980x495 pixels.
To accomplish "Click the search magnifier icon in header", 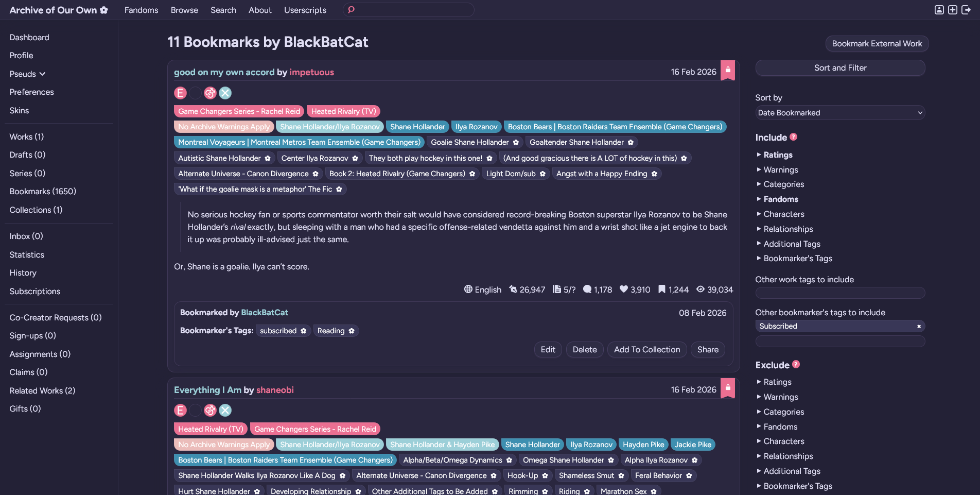I will pos(351,10).
